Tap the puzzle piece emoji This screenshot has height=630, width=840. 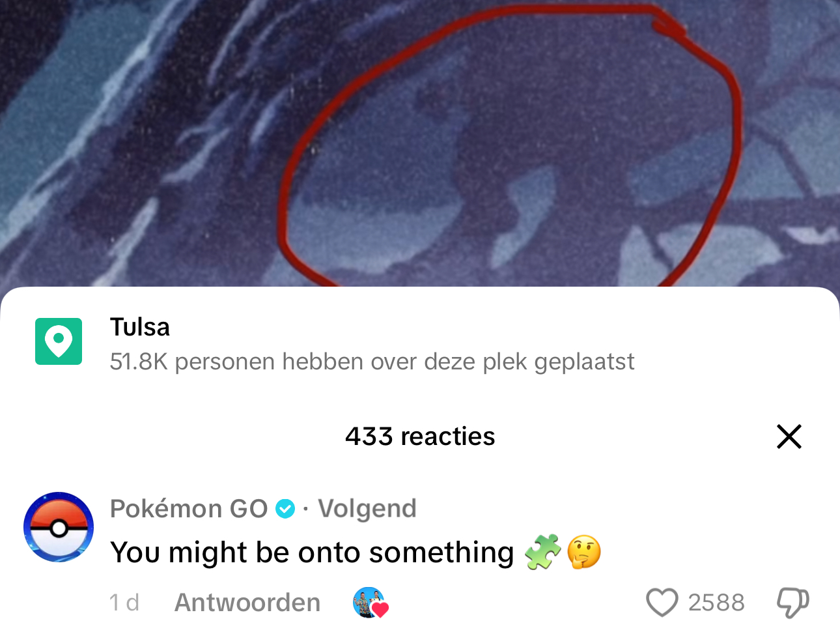click(542, 552)
